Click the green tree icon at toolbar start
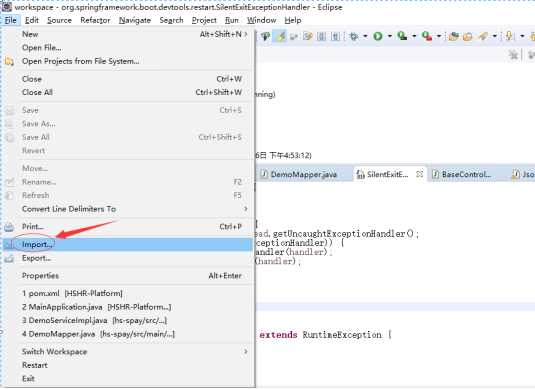 (266, 36)
